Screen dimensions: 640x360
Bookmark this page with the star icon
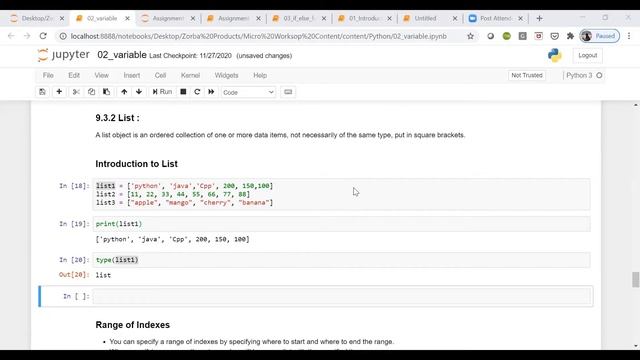pyautogui.click(x=470, y=36)
